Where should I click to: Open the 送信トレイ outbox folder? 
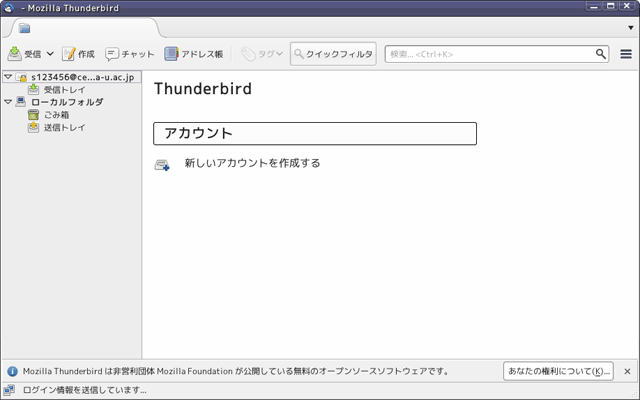pyautogui.click(x=64, y=128)
